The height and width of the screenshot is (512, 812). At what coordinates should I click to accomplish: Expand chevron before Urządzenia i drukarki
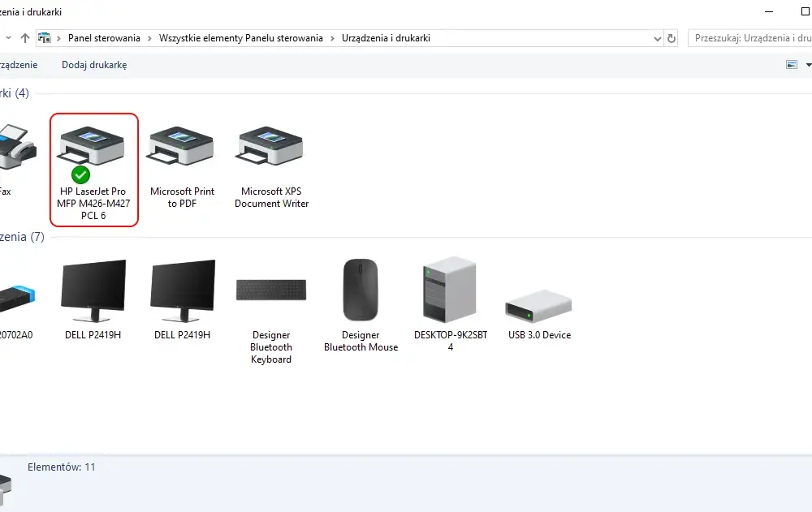(332, 38)
